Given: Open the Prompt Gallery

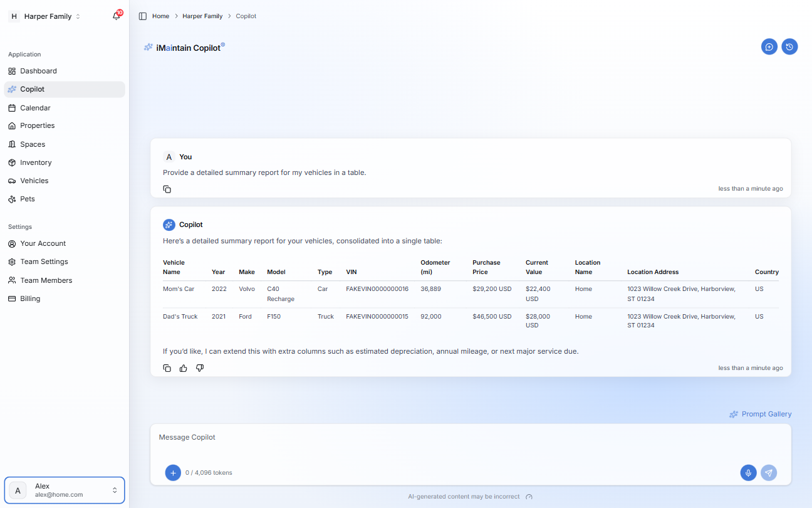Looking at the screenshot, I should [760, 414].
